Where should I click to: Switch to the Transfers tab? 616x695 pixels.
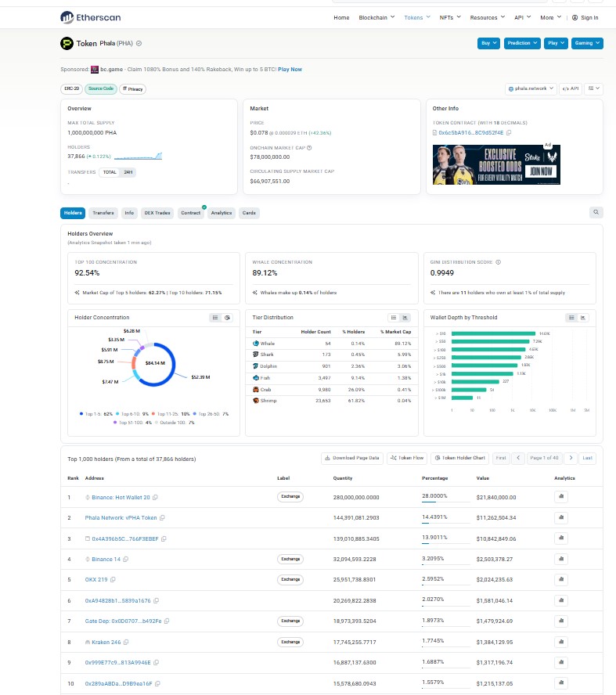tap(103, 213)
